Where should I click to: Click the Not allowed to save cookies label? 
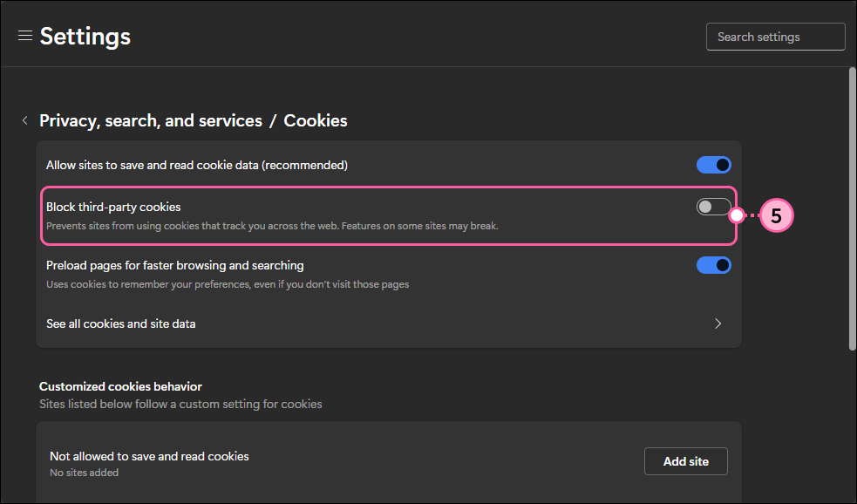[x=148, y=456]
